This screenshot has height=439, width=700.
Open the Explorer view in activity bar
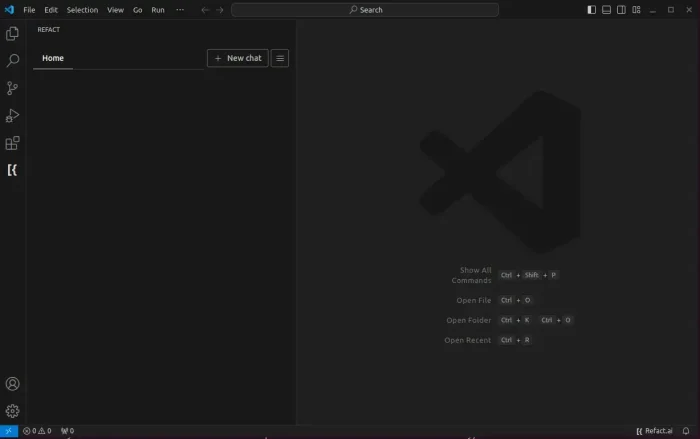(x=12, y=33)
